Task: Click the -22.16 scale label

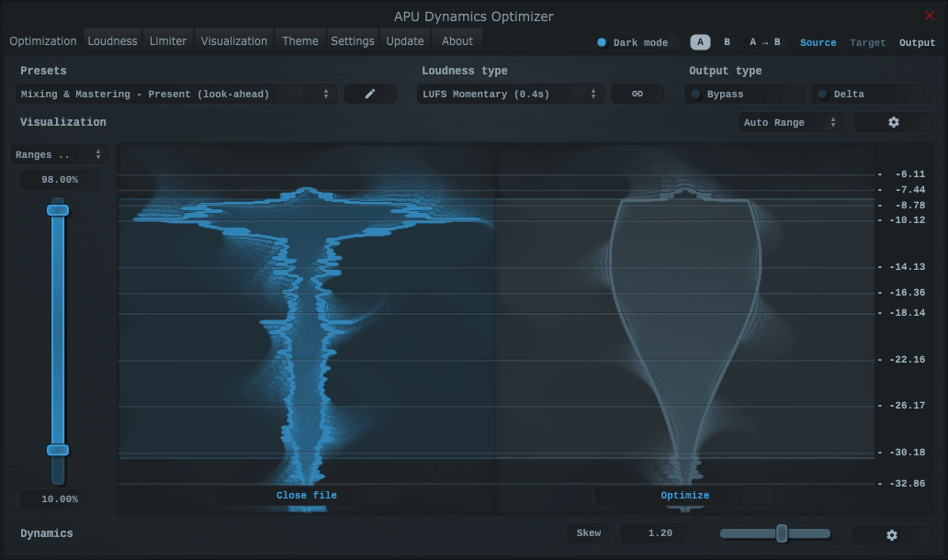Action: pyautogui.click(x=907, y=360)
